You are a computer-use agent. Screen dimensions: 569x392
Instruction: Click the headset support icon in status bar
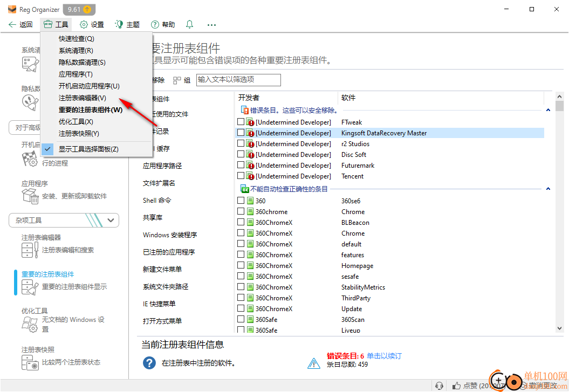point(439,386)
